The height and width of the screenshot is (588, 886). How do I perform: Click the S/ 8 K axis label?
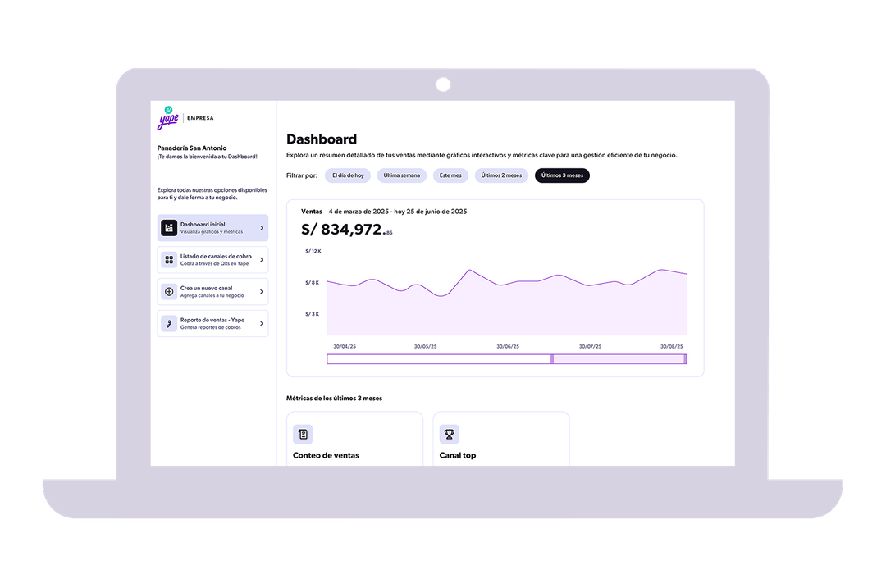pyautogui.click(x=313, y=282)
